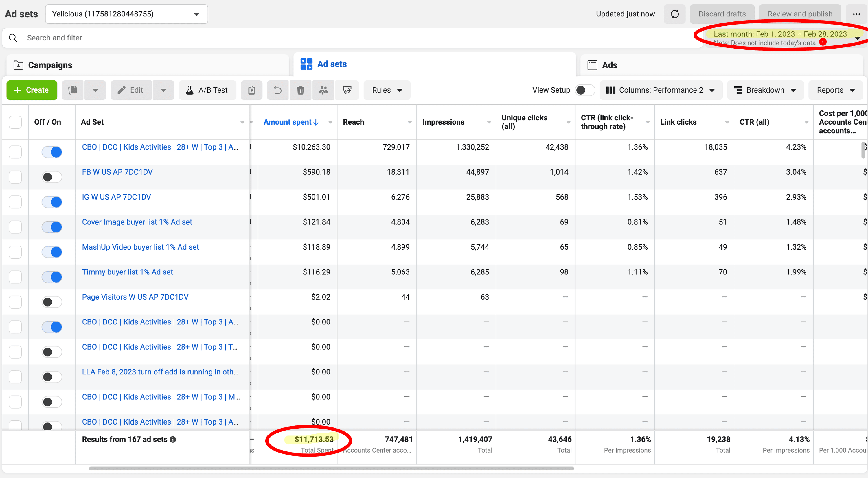Image resolution: width=868 pixels, height=478 pixels.
Task: Click the green Create button
Action: (32, 90)
